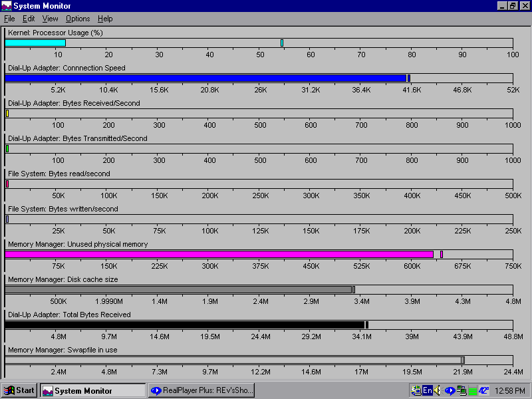Switch to the RealPlayer Plus taskbar button
This screenshot has width=532, height=399.
(201, 390)
